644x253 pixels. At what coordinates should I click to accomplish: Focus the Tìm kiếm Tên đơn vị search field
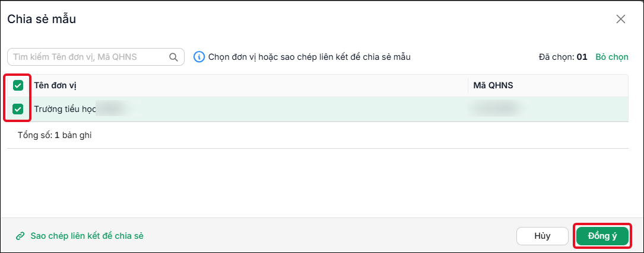pyautogui.click(x=96, y=57)
